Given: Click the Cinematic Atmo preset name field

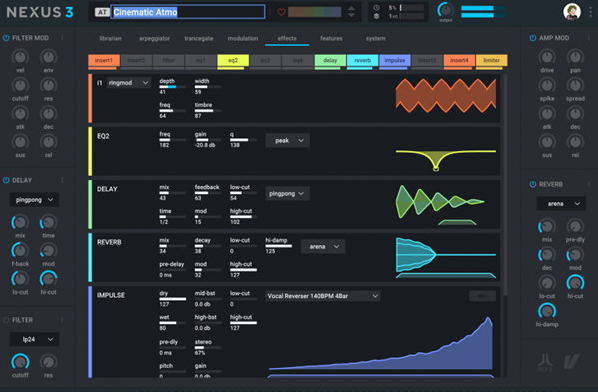Looking at the screenshot, I should click(188, 12).
